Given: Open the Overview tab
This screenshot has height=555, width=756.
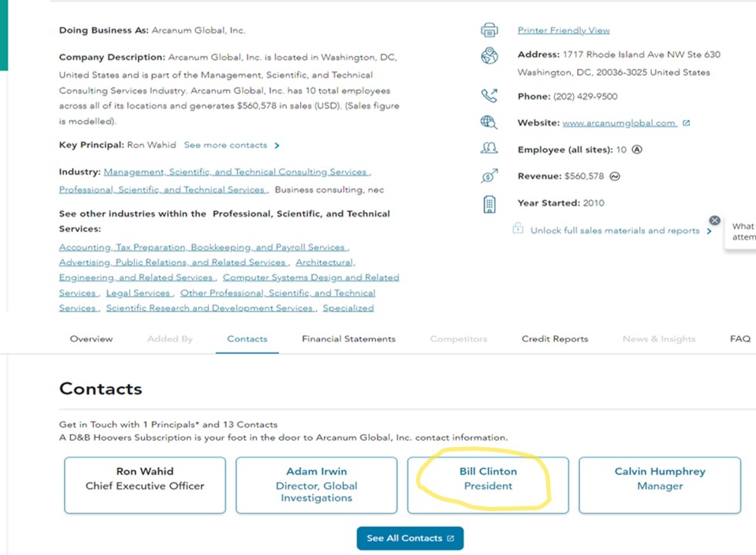Looking at the screenshot, I should coord(91,338).
